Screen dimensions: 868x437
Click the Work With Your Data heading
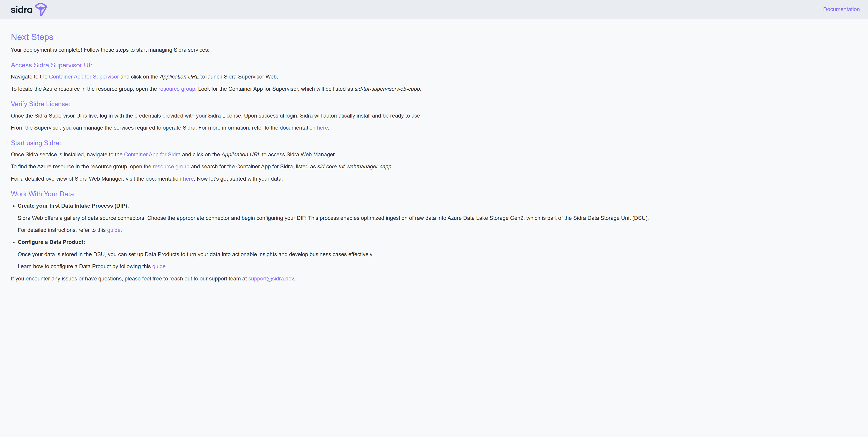43,194
